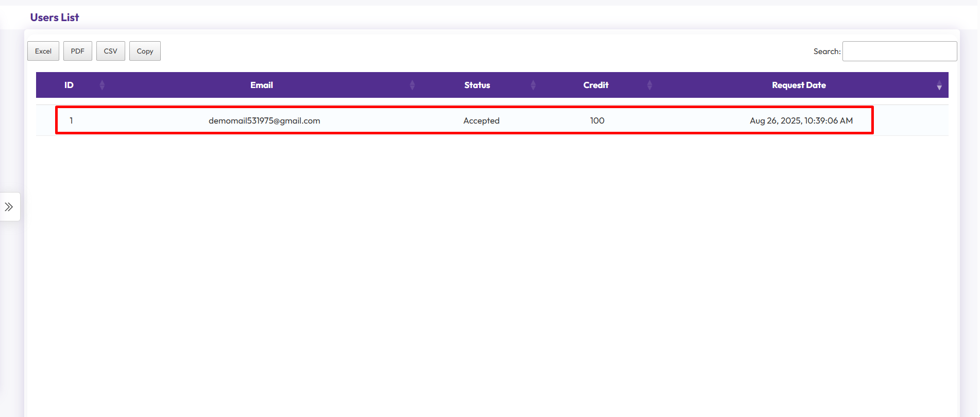Screen dimensions: 980x417
Task: Click the Aug 26, 2025 request date cell
Action: click(x=801, y=120)
